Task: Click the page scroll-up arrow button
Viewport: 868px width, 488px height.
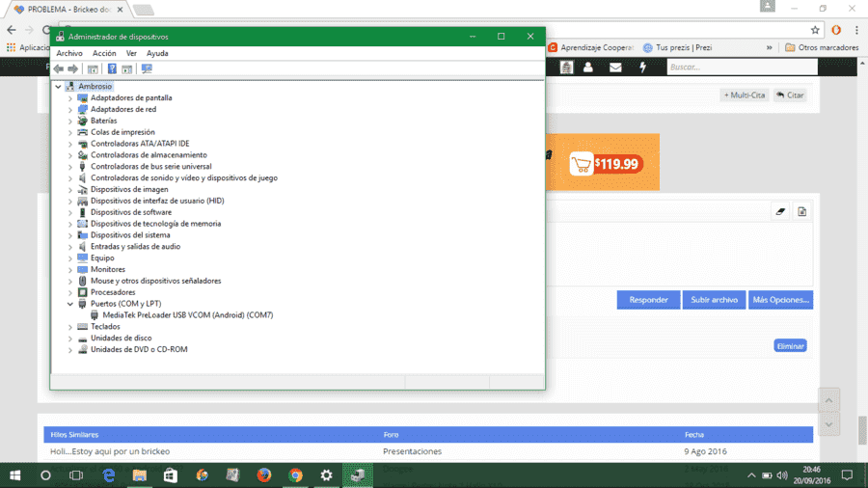Action: click(x=828, y=400)
